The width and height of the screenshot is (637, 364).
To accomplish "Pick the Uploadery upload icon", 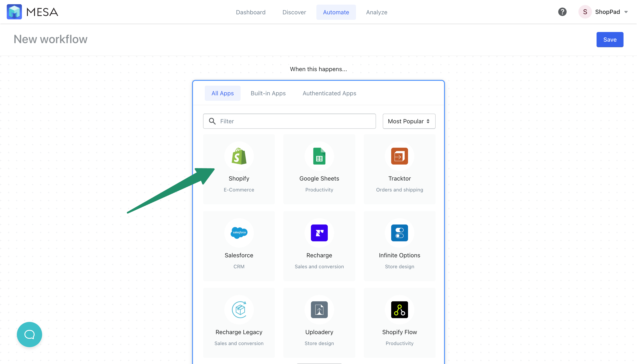I will pos(319,310).
